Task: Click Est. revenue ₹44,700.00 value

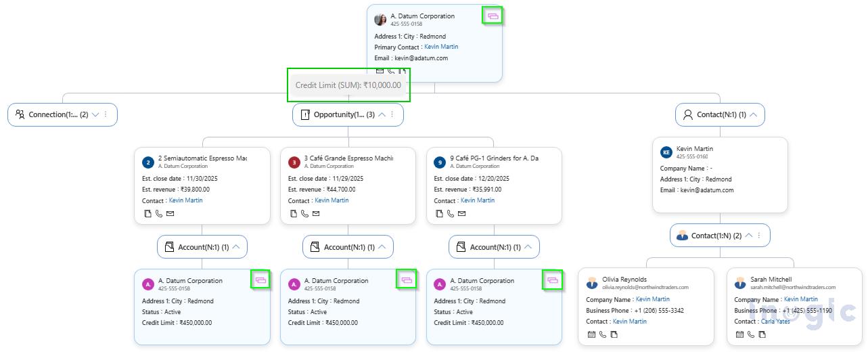Action: tap(341, 190)
